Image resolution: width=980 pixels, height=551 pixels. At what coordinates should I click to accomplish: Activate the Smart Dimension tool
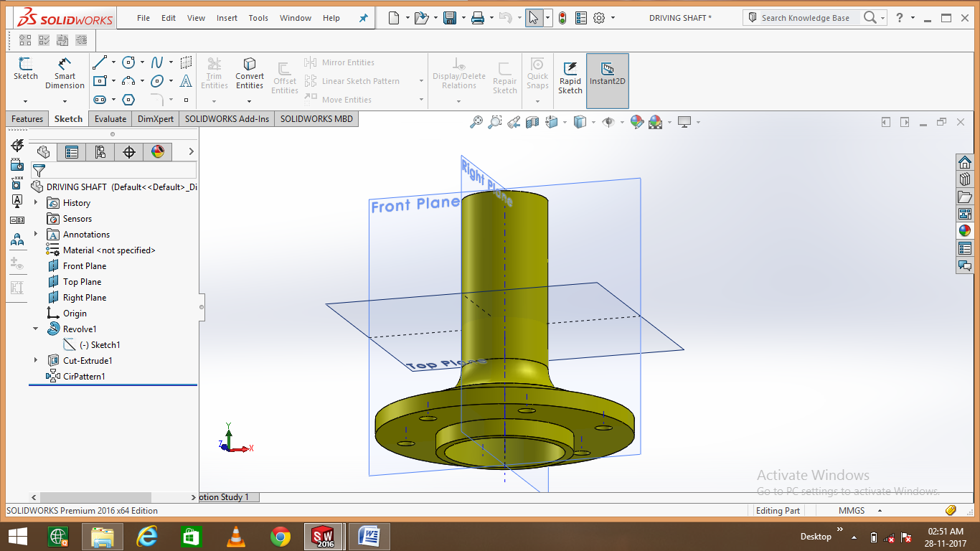pyautogui.click(x=65, y=72)
